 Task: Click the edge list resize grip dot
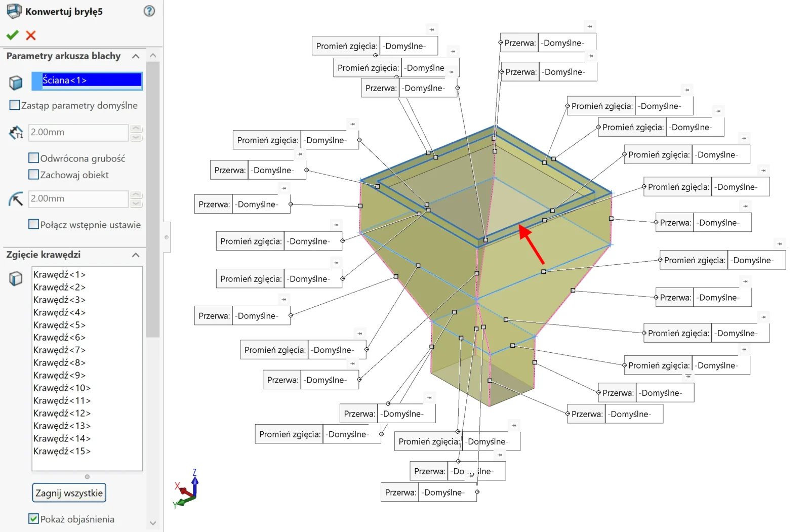[87, 477]
